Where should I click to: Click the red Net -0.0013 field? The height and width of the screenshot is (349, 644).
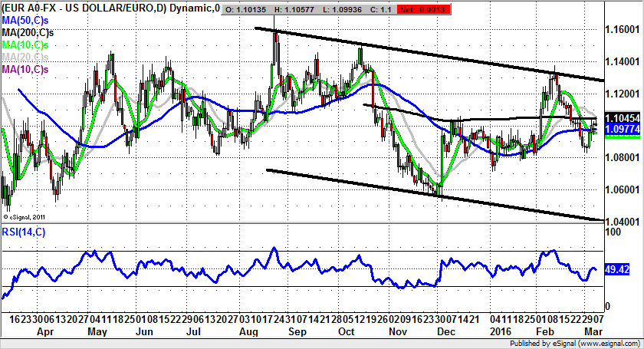click(x=443, y=8)
